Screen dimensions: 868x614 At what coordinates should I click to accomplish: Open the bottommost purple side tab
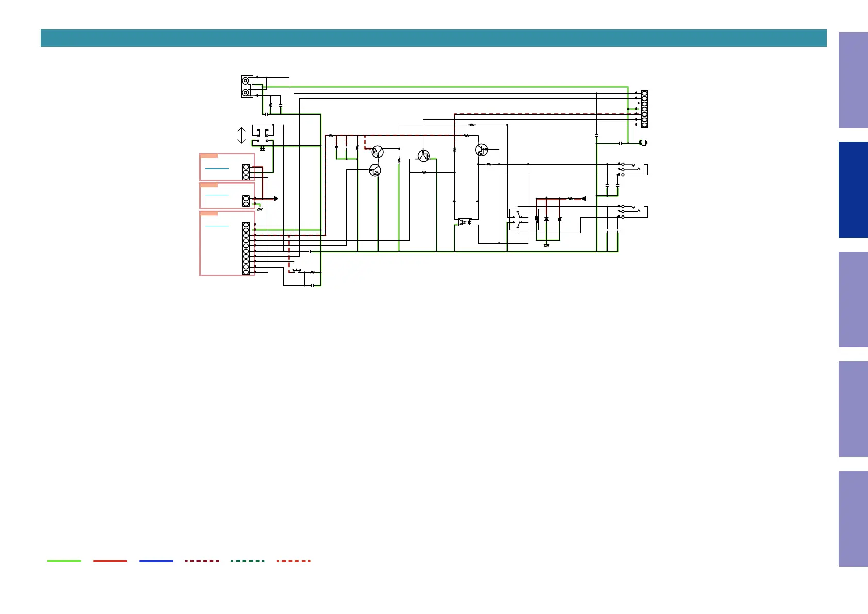(x=853, y=519)
